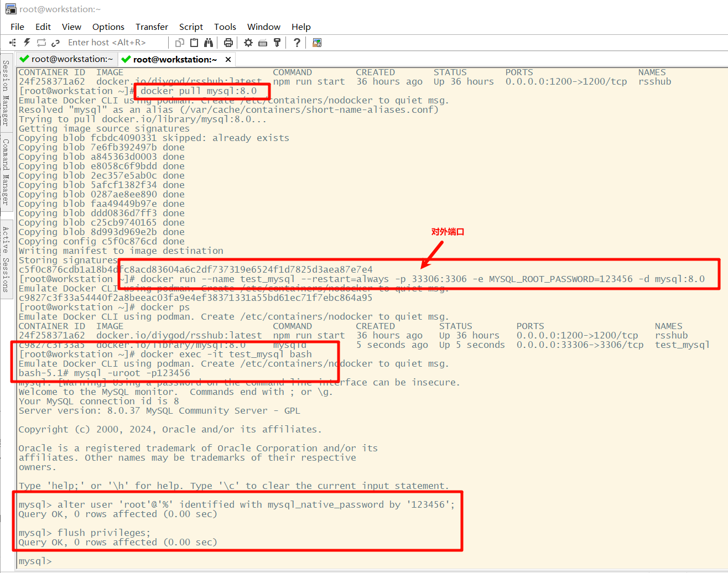Click the green checkmark on first tab
Viewport: 728px width, 573px height.
[24, 59]
